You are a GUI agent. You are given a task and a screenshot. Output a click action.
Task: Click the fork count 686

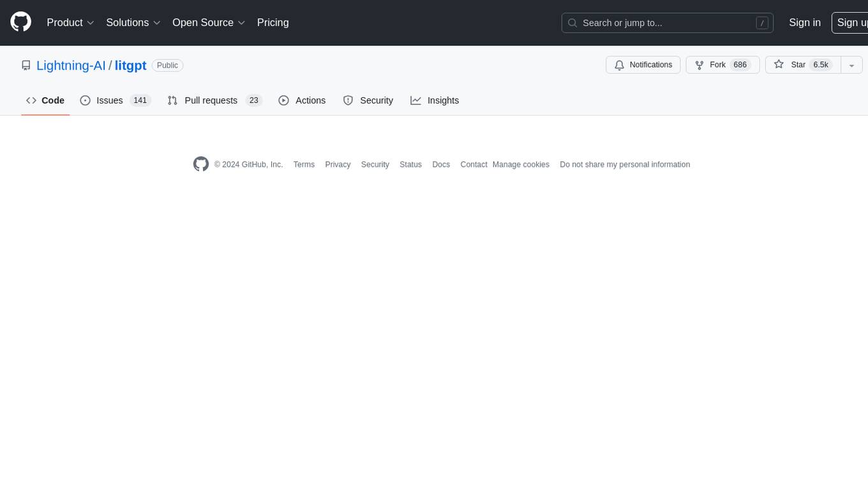(740, 65)
